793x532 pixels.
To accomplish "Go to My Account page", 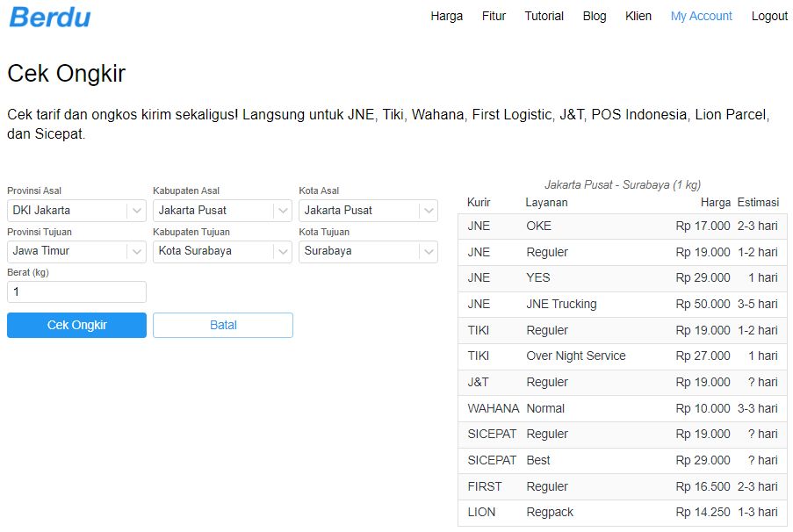I will pos(701,16).
